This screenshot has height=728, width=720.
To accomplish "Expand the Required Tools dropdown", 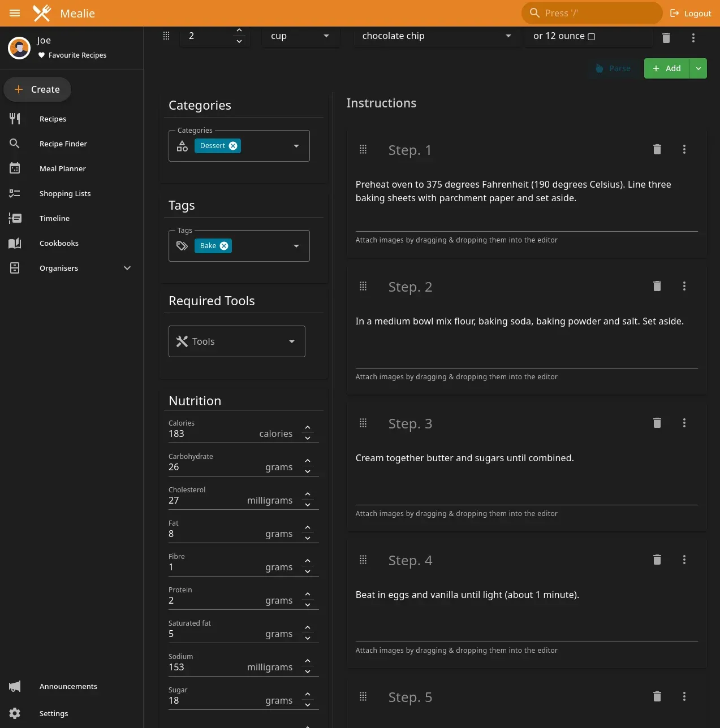I will pos(292,341).
